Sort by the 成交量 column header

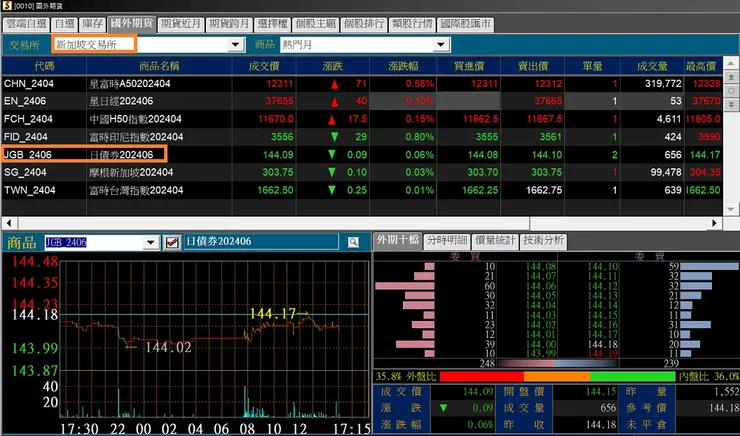coord(652,66)
